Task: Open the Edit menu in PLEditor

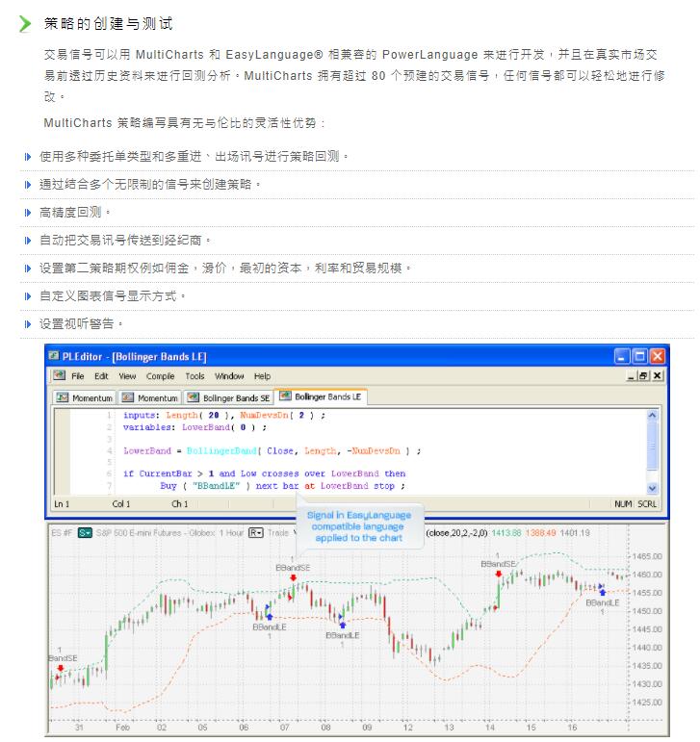Action: [101, 376]
